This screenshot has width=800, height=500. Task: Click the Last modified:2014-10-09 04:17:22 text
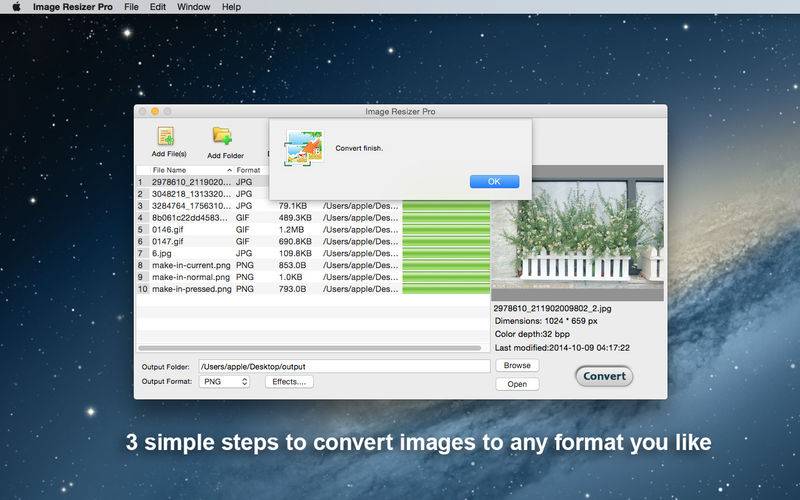(562, 347)
